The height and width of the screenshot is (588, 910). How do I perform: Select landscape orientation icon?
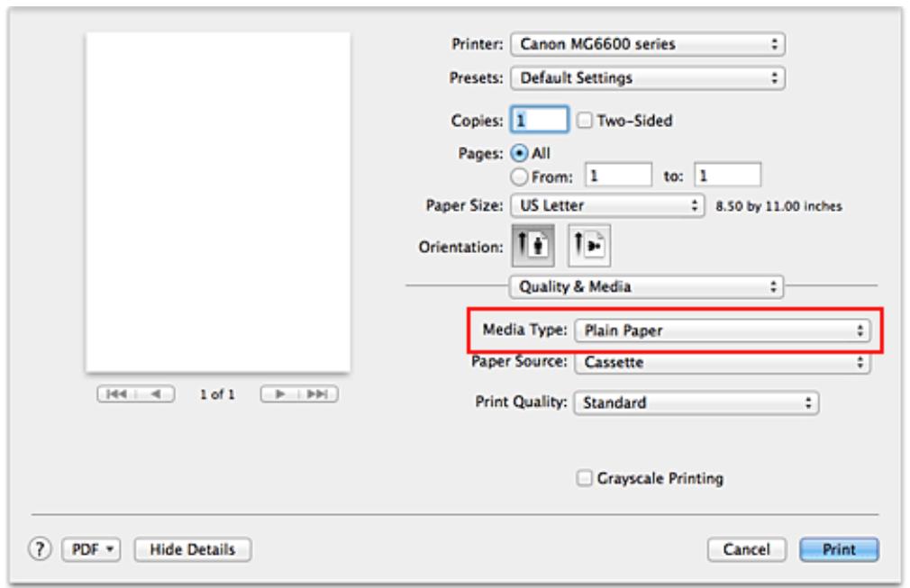pos(589,246)
